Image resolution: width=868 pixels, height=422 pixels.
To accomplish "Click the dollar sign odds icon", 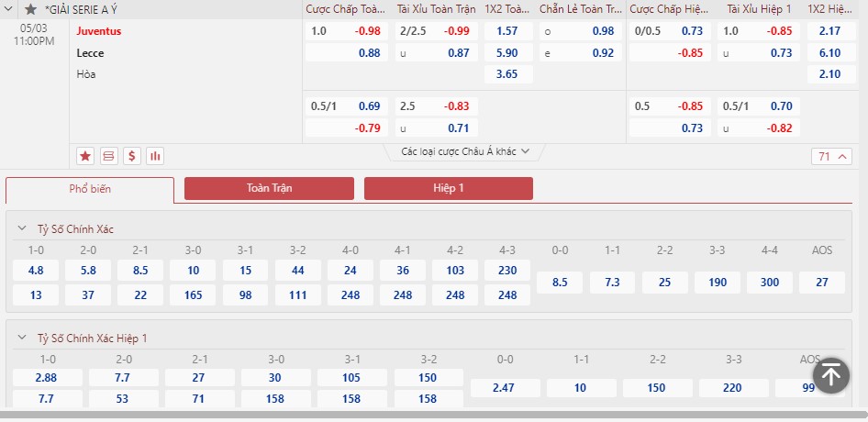I will 132,156.
